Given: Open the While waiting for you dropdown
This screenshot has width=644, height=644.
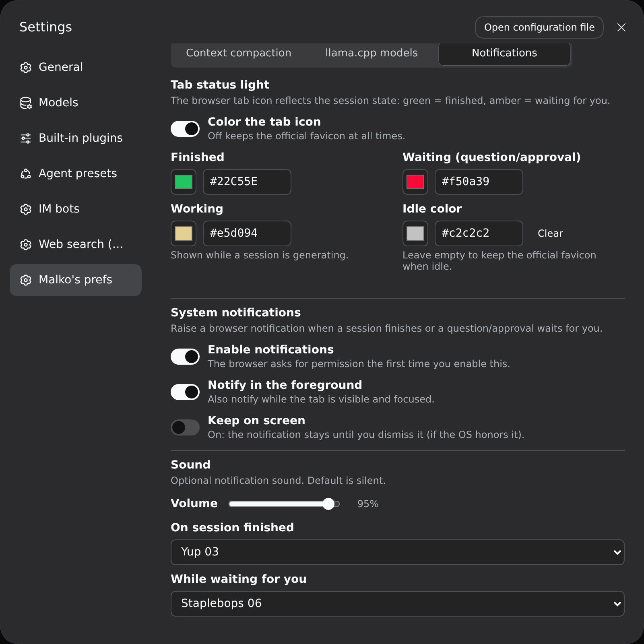Looking at the screenshot, I should pos(398,604).
